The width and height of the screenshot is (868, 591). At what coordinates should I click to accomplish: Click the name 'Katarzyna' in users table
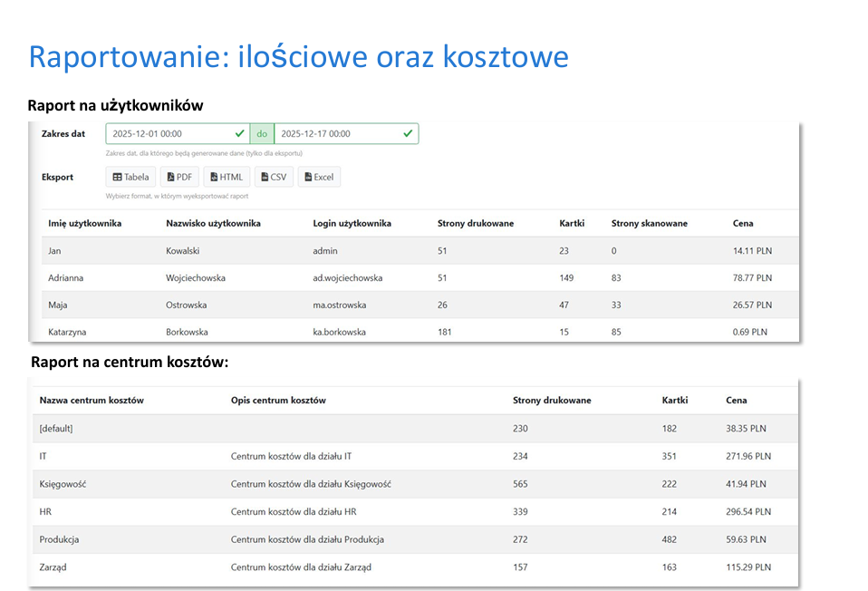pos(67,333)
